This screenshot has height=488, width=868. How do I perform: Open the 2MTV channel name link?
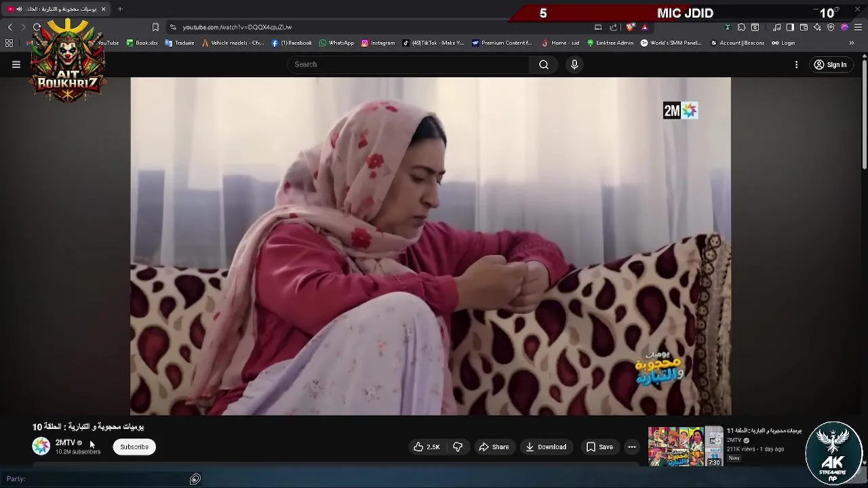coord(65,443)
